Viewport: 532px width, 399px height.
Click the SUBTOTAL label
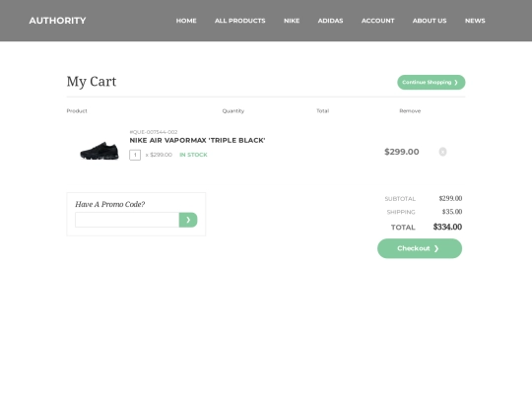(x=400, y=199)
